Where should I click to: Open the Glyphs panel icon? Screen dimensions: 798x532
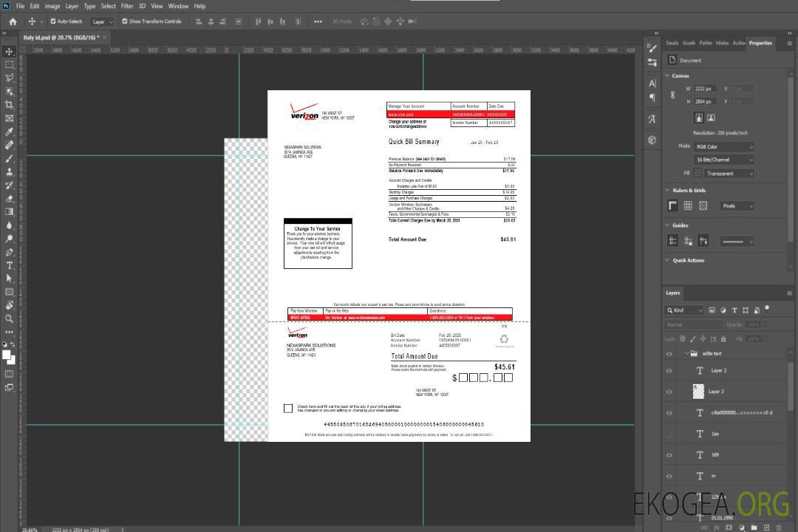coord(652,119)
